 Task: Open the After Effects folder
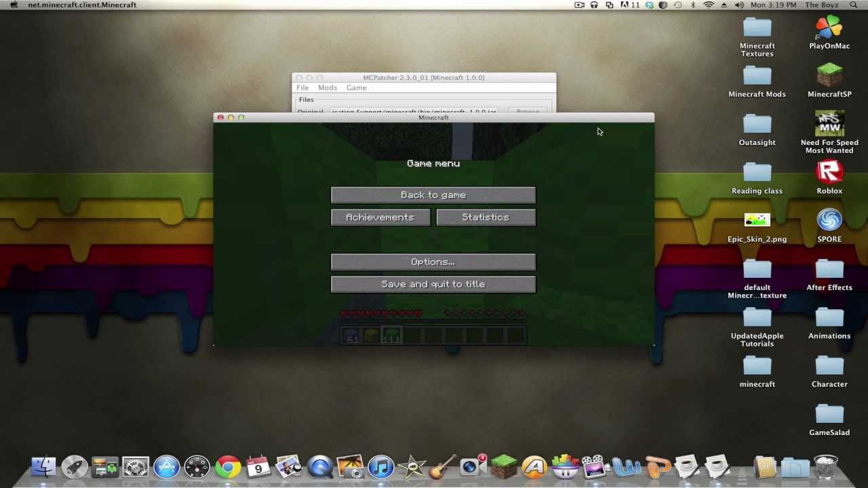(x=829, y=274)
